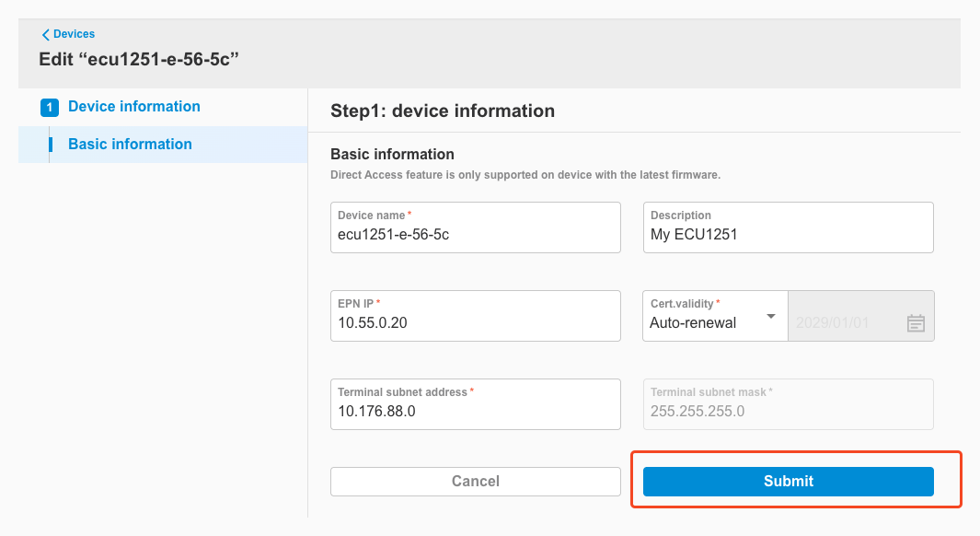The height and width of the screenshot is (536, 980).
Task: Click the Device information step item
Action: point(133,107)
